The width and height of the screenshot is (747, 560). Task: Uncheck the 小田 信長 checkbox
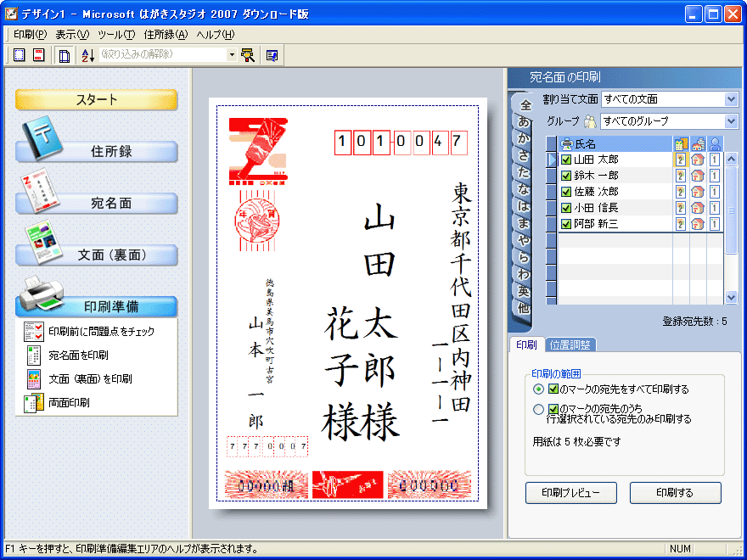click(566, 208)
